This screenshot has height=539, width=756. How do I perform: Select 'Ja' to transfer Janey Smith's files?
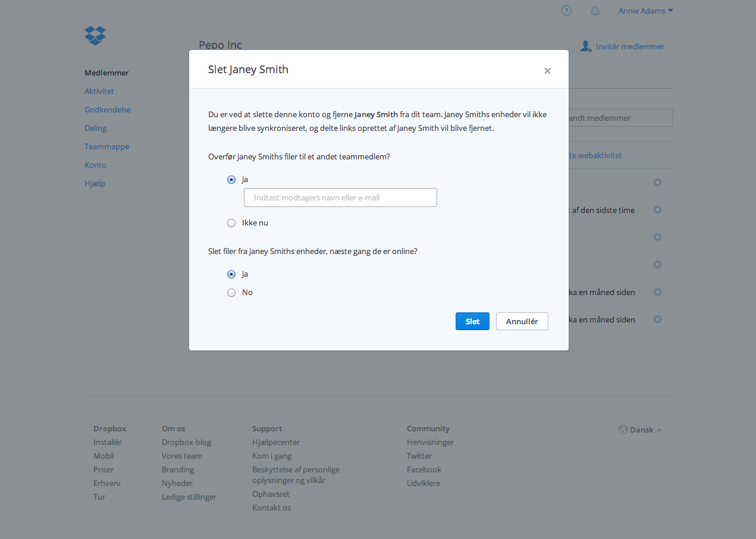pyautogui.click(x=231, y=180)
